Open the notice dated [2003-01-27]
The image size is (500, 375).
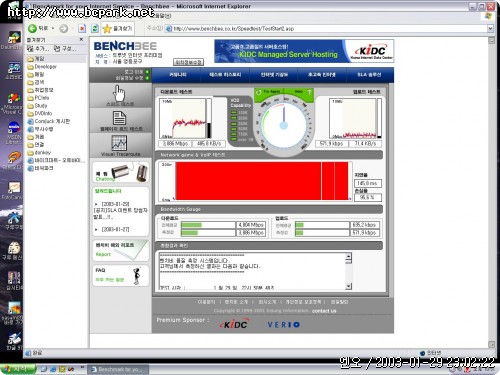115,229
